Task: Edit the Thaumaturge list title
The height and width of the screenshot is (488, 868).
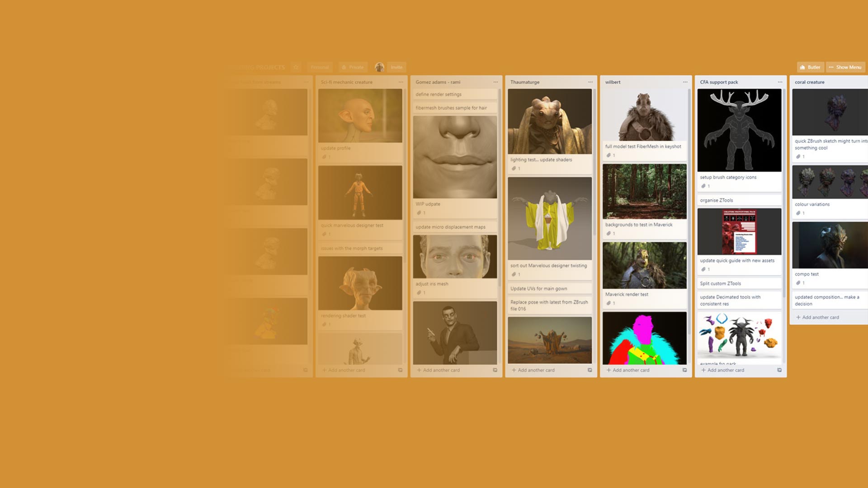Action: (525, 82)
